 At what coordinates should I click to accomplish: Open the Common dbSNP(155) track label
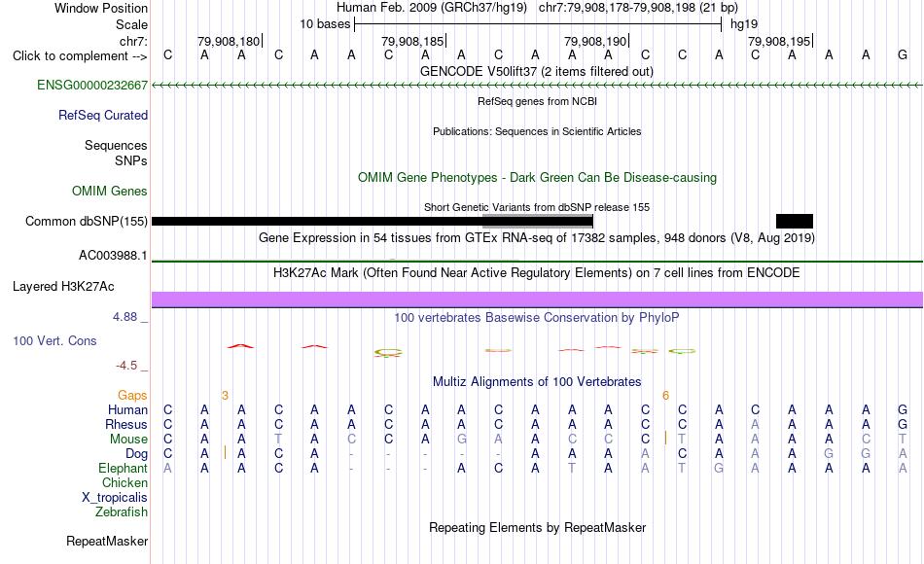pos(86,221)
